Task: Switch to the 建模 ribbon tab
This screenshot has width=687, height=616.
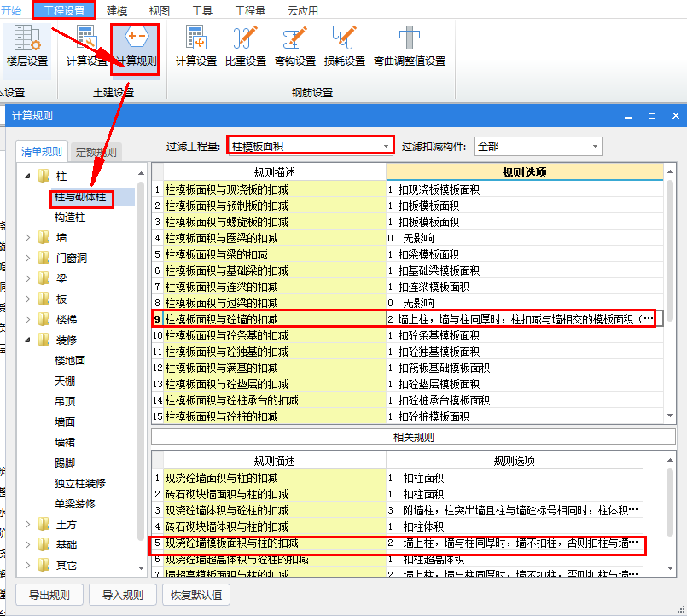Action: pos(117,10)
